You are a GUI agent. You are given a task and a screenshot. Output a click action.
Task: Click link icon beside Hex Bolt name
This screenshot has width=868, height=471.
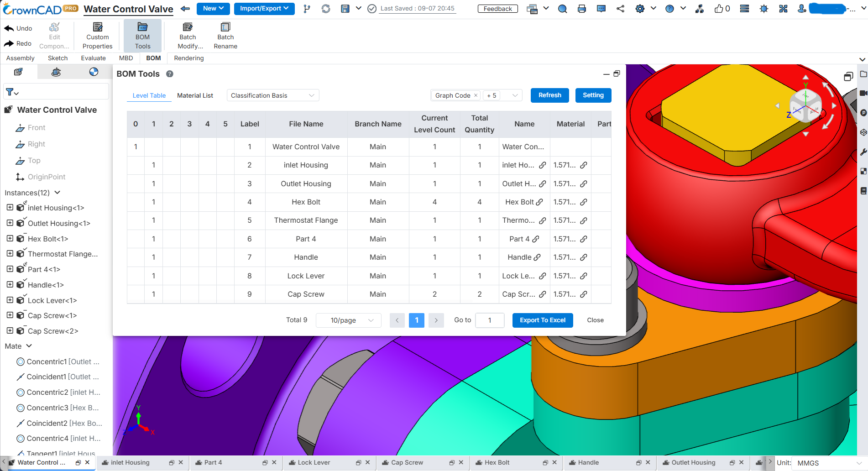click(539, 202)
